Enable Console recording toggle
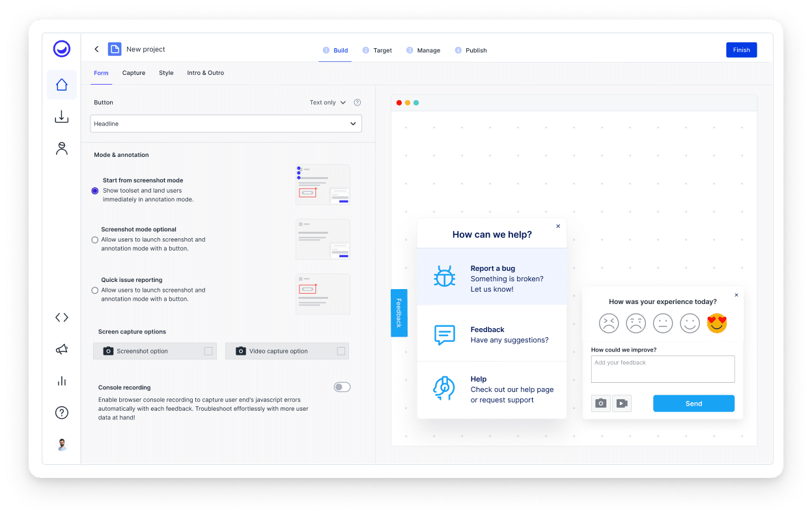Viewport: 812px width, 515px height. (341, 387)
